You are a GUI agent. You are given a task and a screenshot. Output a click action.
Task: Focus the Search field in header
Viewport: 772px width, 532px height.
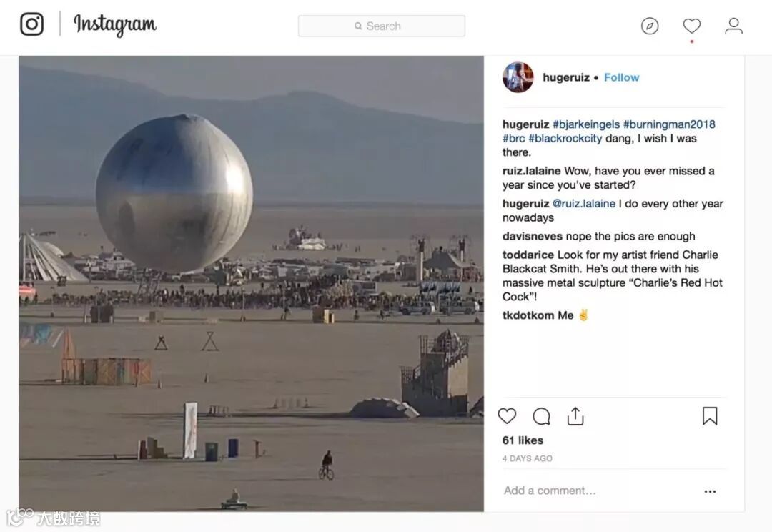pyautogui.click(x=382, y=26)
